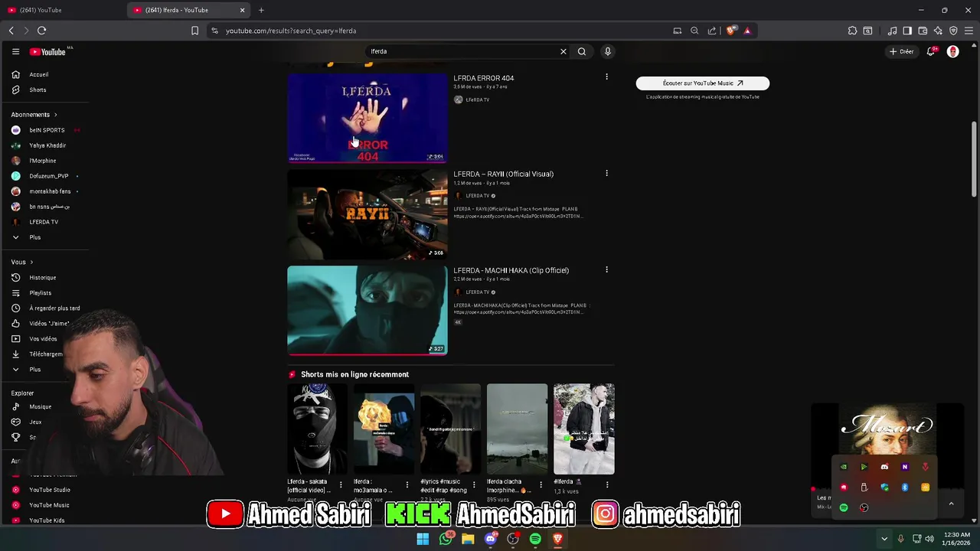Open the browser main menu

(x=969, y=31)
